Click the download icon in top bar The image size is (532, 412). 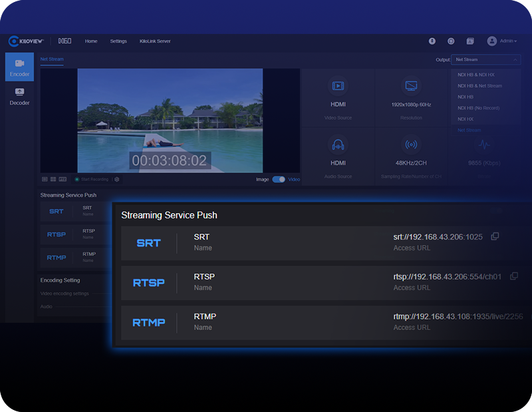(432, 41)
